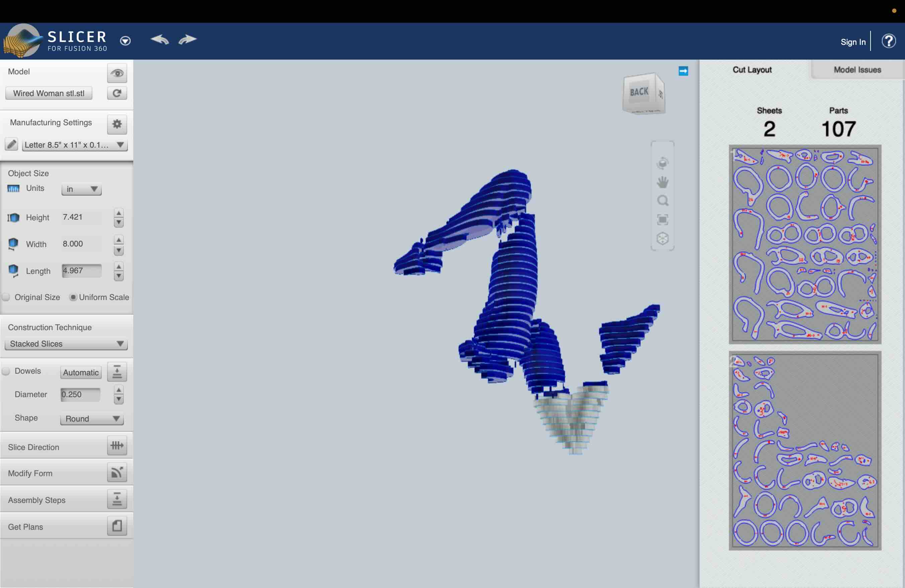Switch to the Model Issues tab
Image resolution: width=905 pixels, height=588 pixels.
tap(857, 70)
